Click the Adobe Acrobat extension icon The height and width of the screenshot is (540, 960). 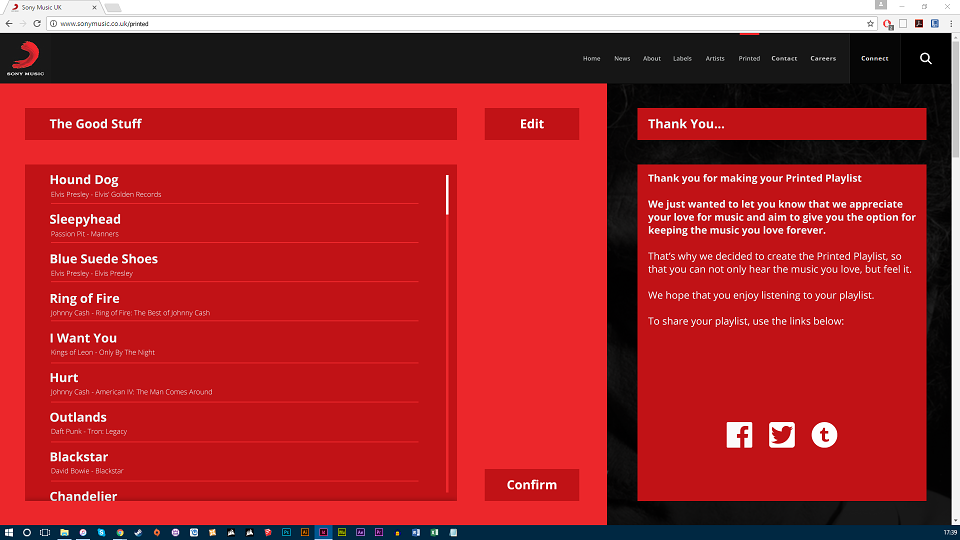919,24
